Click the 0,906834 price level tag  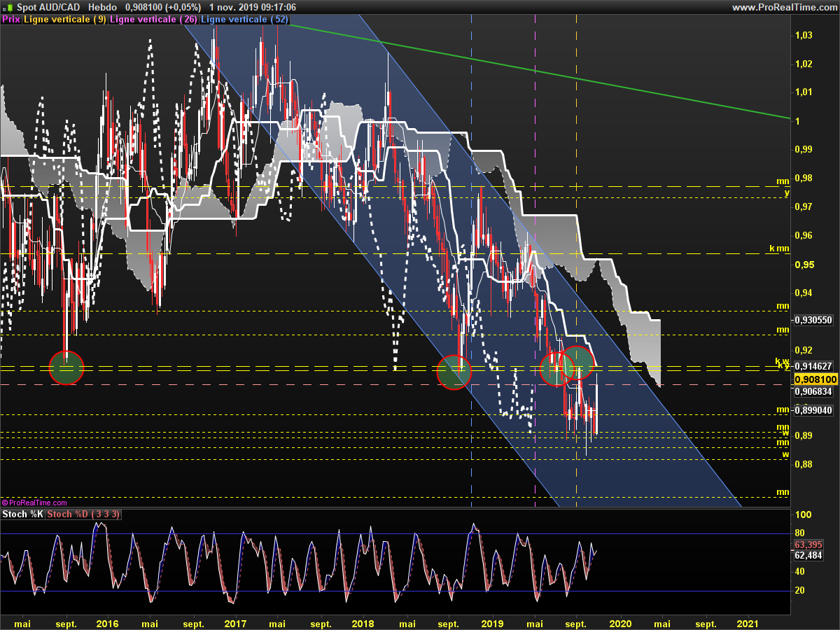pos(813,392)
